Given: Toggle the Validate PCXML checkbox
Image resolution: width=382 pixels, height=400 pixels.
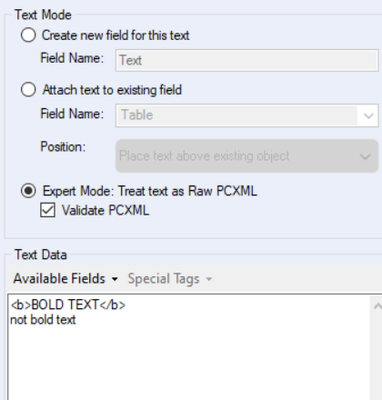Looking at the screenshot, I should 48,210.
